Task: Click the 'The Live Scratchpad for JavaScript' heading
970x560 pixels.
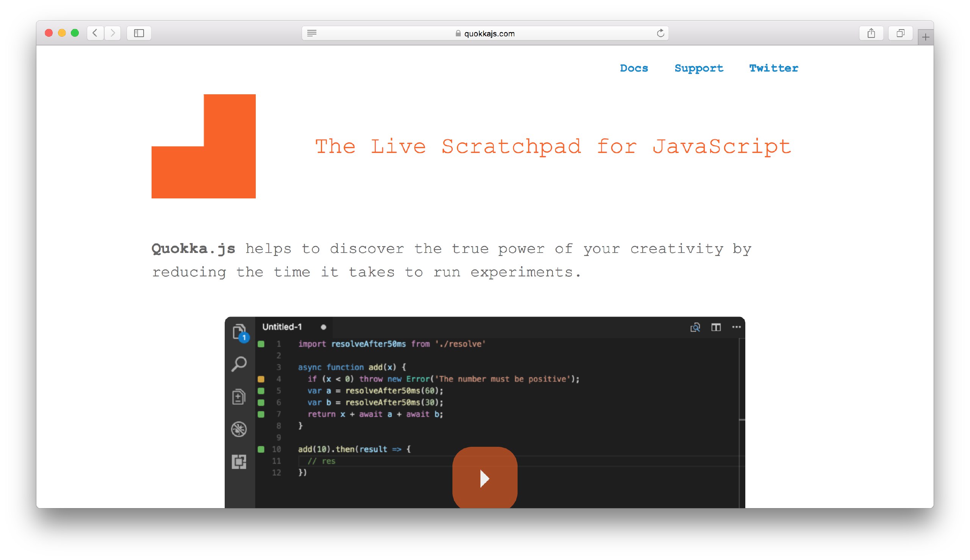Action: point(553,147)
